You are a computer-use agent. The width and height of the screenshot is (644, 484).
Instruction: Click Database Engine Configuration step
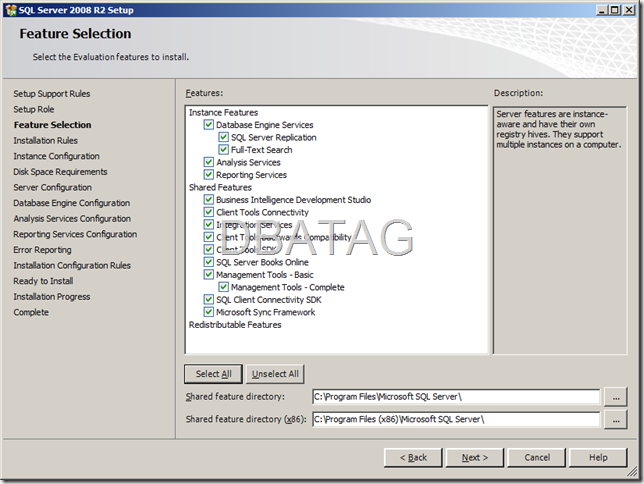(71, 203)
